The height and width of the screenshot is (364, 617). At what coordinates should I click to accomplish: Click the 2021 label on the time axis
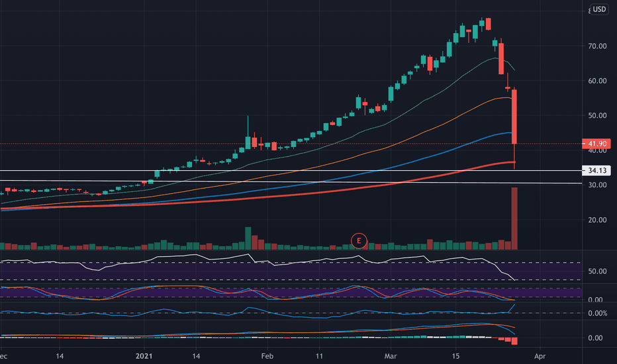pyautogui.click(x=144, y=356)
